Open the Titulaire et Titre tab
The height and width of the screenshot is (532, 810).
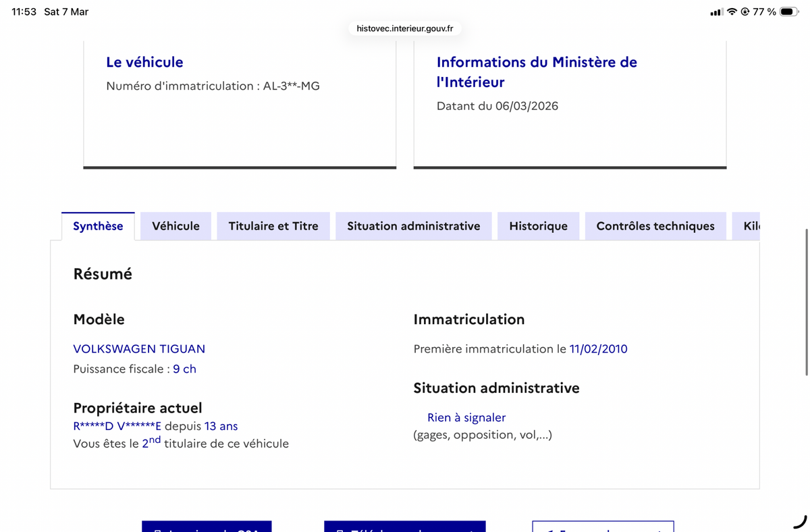pyautogui.click(x=273, y=226)
